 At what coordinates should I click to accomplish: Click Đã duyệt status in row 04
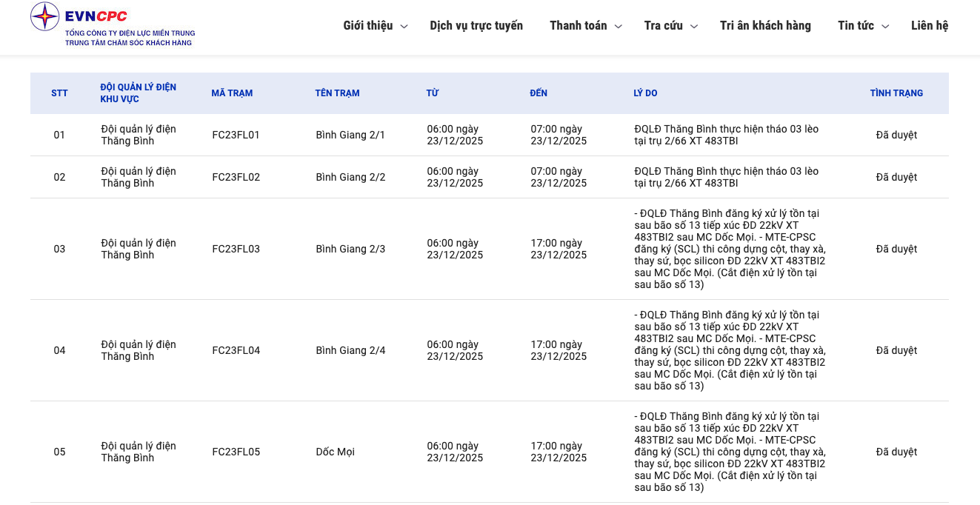click(x=896, y=350)
